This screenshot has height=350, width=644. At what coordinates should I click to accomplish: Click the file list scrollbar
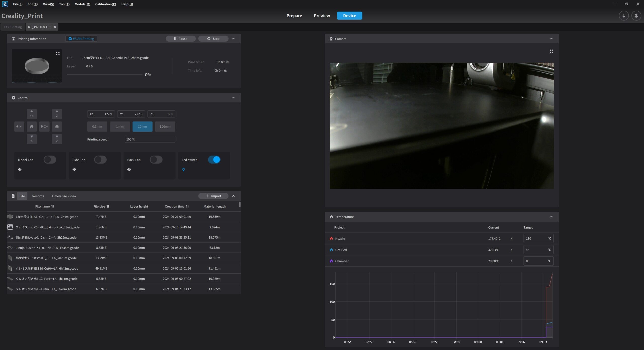click(x=240, y=204)
